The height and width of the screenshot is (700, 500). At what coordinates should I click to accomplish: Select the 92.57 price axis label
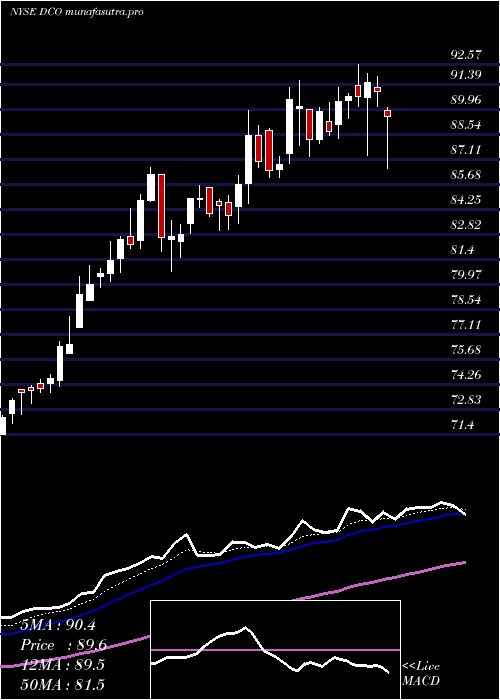click(x=466, y=55)
